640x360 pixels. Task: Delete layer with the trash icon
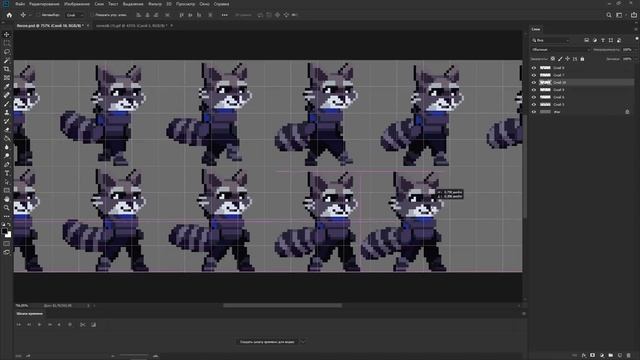click(x=629, y=356)
